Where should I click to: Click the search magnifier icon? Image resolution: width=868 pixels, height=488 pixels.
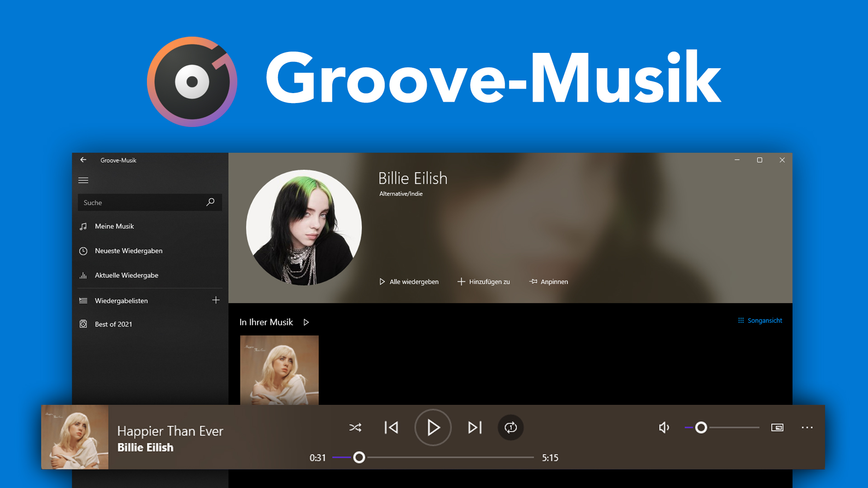210,202
